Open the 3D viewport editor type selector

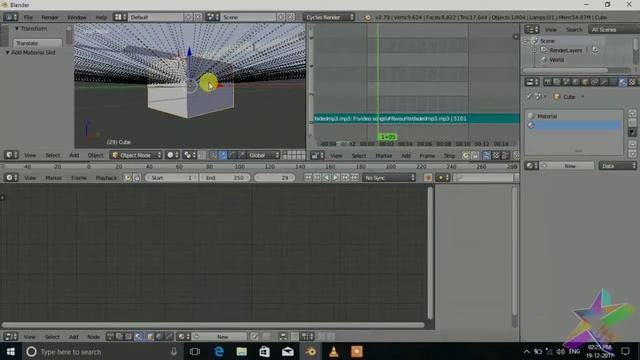(x=11, y=155)
